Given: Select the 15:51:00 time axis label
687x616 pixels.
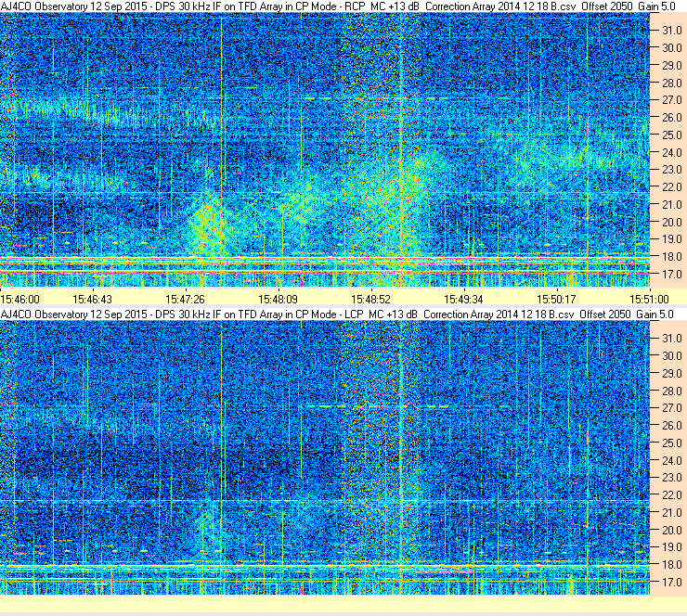Looking at the screenshot, I should [x=649, y=300].
